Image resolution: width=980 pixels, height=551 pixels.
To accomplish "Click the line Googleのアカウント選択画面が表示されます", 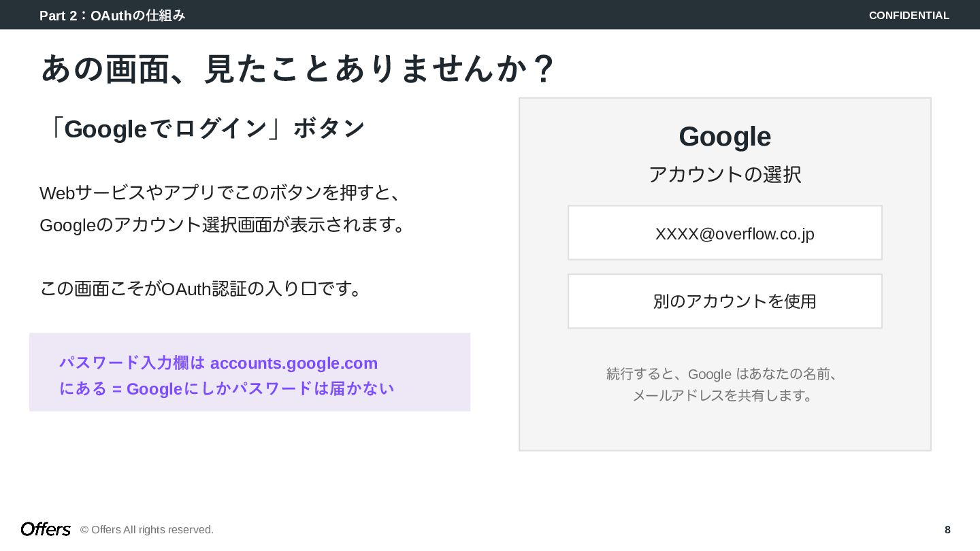I will coord(222,224).
